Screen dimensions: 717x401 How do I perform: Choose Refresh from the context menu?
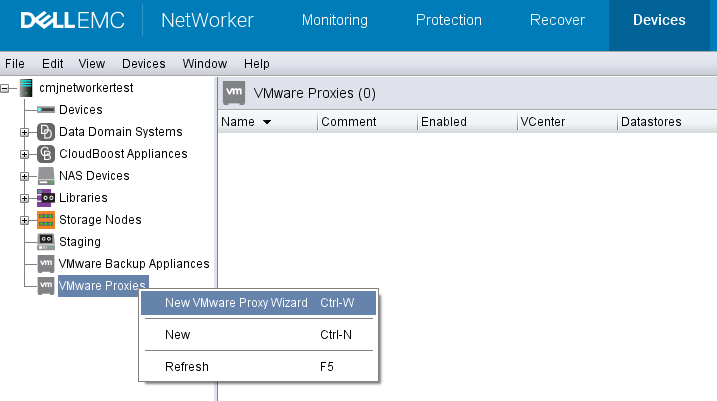[x=258, y=367]
